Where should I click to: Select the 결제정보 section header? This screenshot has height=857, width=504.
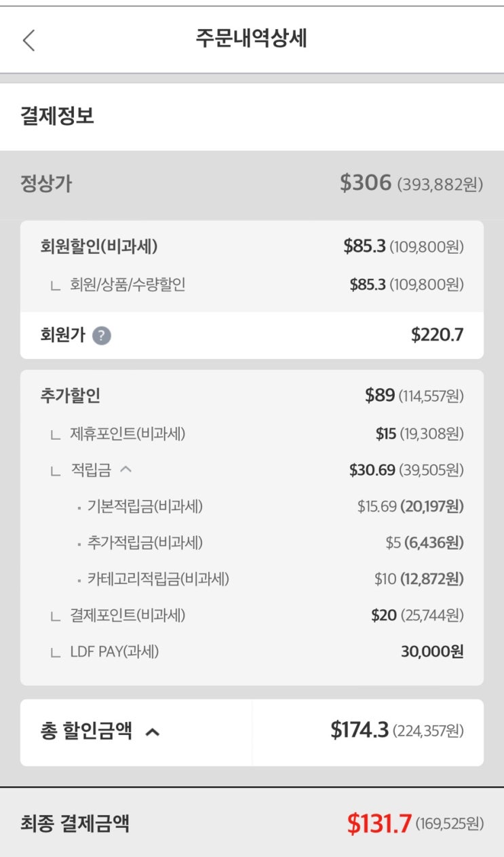(x=58, y=116)
